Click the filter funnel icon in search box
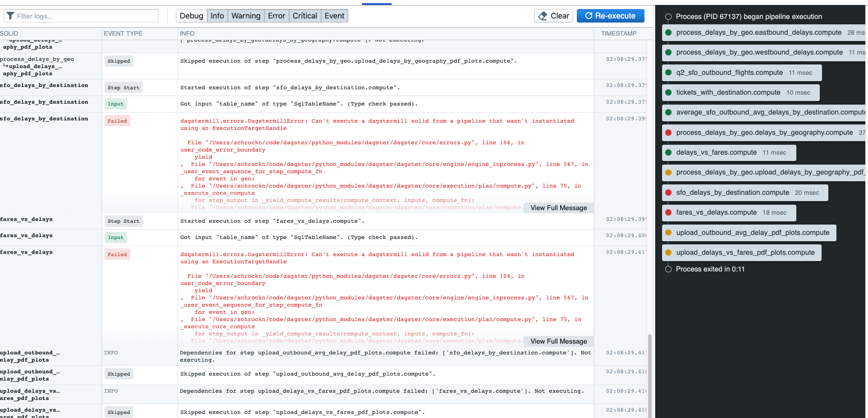Image resolution: width=868 pixels, height=418 pixels. (x=10, y=16)
